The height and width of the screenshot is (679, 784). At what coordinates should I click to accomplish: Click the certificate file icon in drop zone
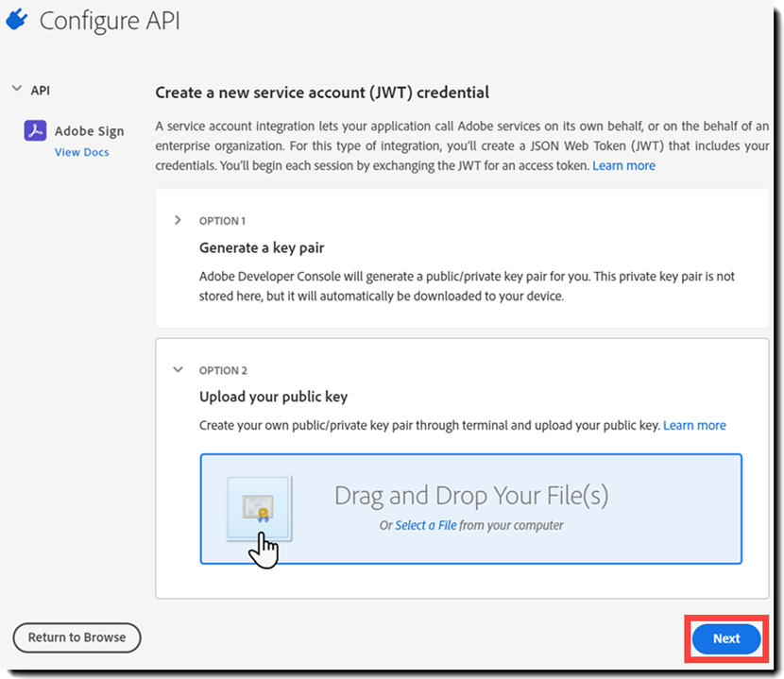[259, 508]
